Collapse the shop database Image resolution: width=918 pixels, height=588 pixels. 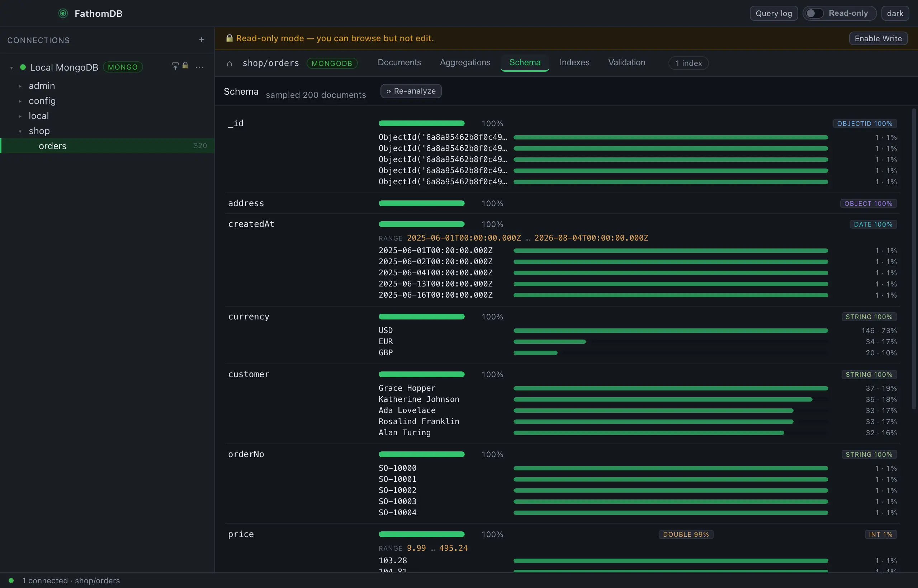coord(20,131)
